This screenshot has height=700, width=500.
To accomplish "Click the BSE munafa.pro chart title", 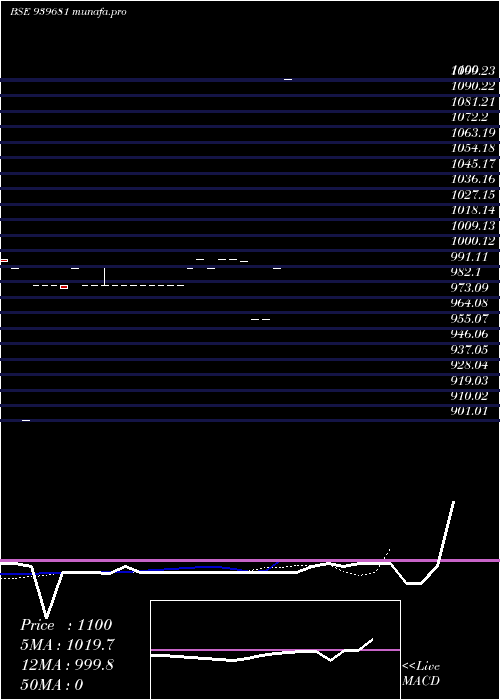I will point(68,12).
